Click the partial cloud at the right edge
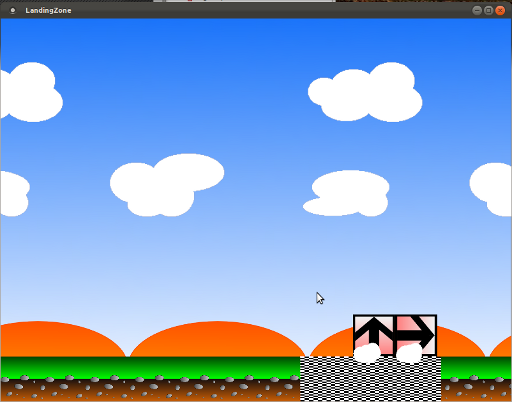 491,189
